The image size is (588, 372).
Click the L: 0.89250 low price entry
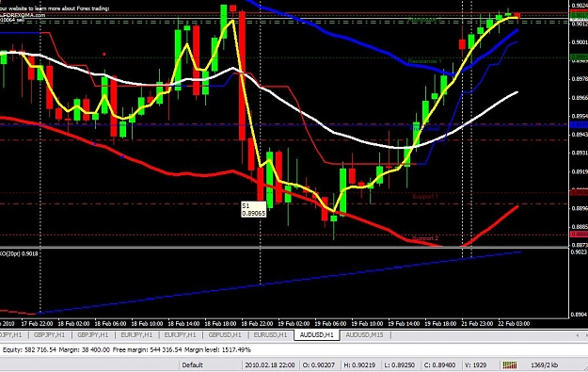pyautogui.click(x=400, y=364)
